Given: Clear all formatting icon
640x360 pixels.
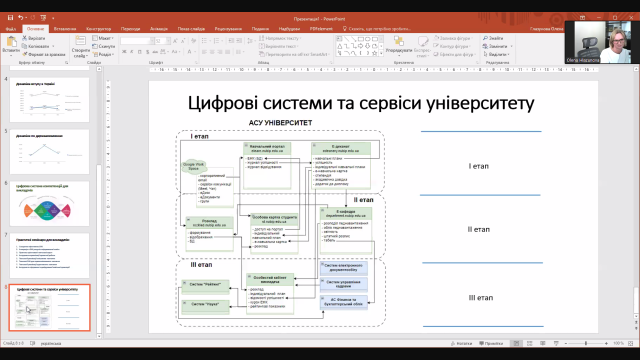Looking at the screenshot, I should coord(193,41).
